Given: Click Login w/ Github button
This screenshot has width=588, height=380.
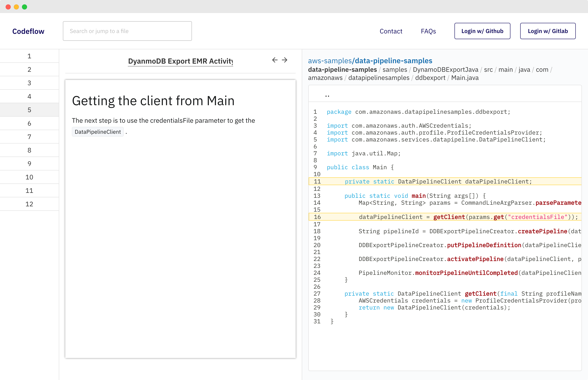Looking at the screenshot, I should click(x=482, y=31).
